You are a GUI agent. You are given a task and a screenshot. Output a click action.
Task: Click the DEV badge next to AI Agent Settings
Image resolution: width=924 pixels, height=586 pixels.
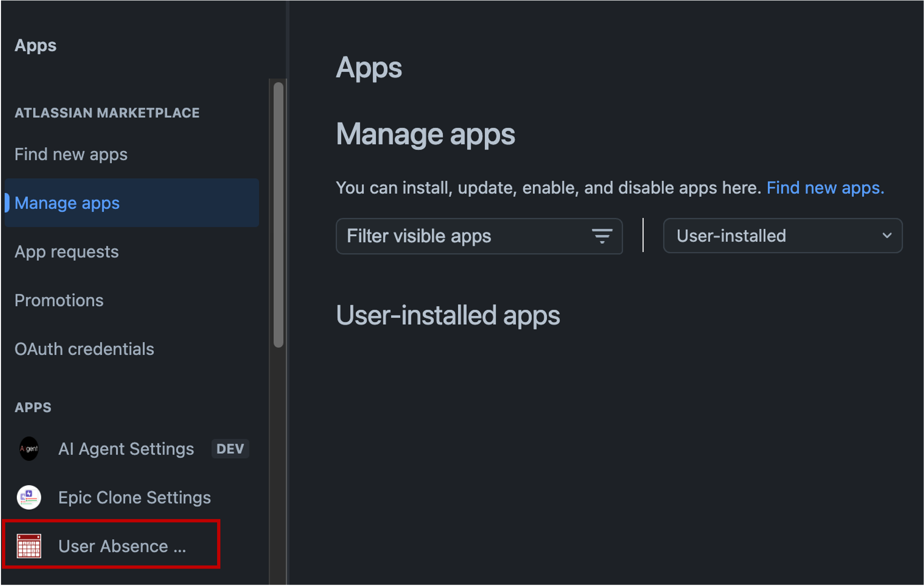[230, 449]
